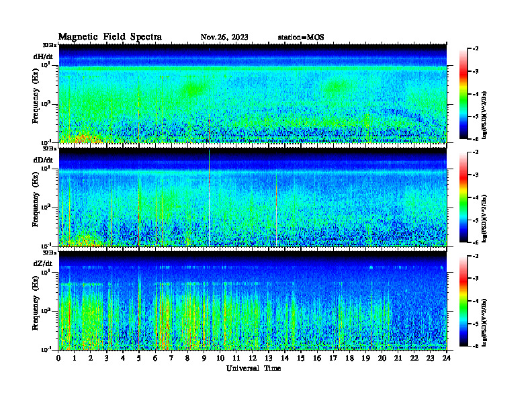Image resolution: width=532 pixels, height=411 pixels.
Task: Click the 32Hz label atop dZ/dt panel
Action: 50,253
